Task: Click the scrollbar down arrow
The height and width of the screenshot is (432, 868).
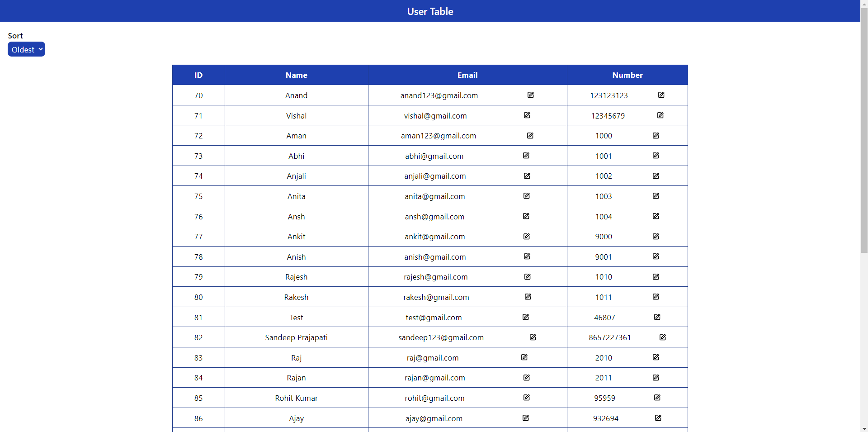Action: (x=864, y=428)
